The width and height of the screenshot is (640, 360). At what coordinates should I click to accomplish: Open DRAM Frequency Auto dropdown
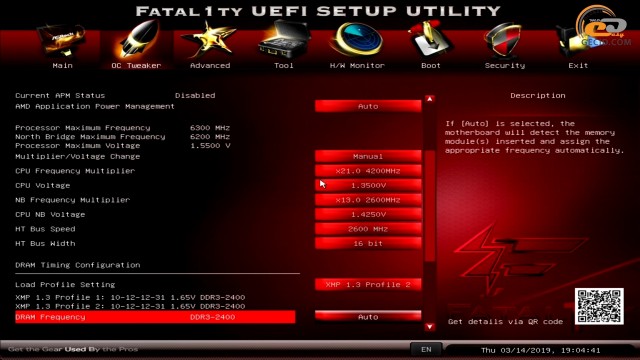(368, 317)
